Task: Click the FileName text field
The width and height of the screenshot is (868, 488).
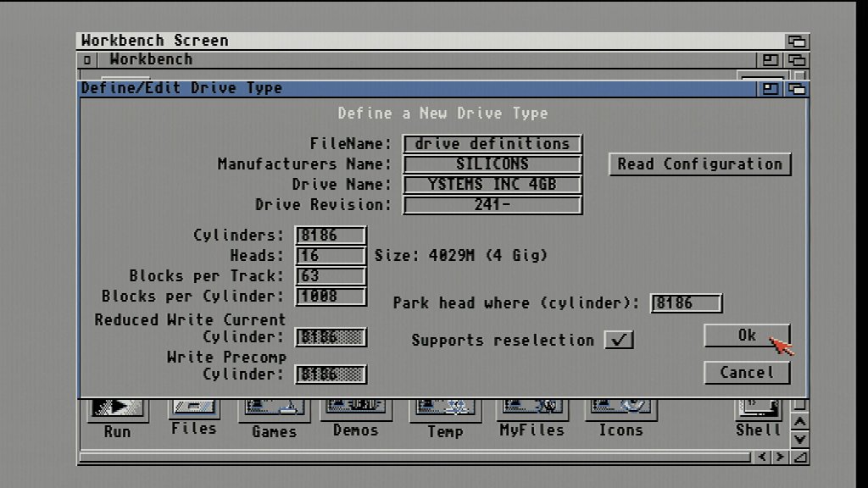Action: (x=492, y=144)
